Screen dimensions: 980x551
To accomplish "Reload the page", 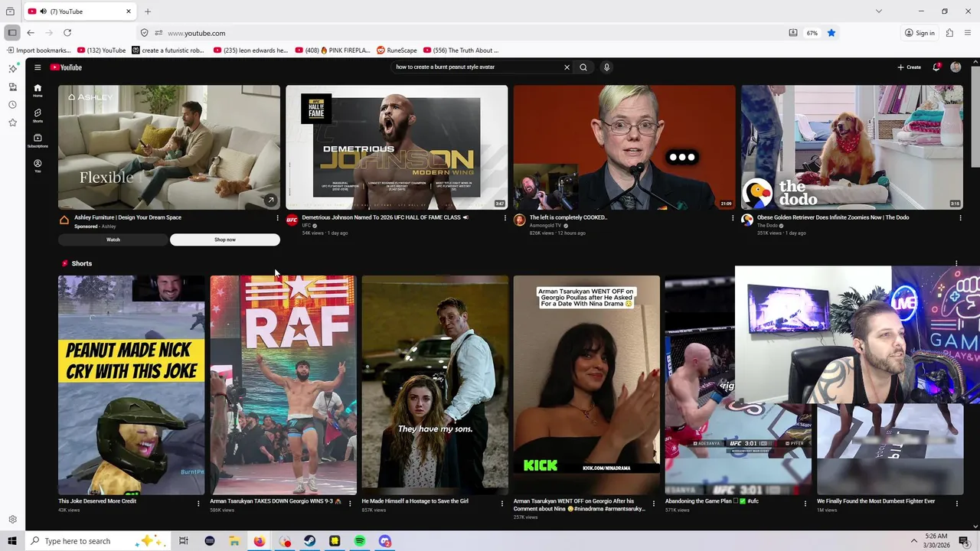I will [67, 33].
